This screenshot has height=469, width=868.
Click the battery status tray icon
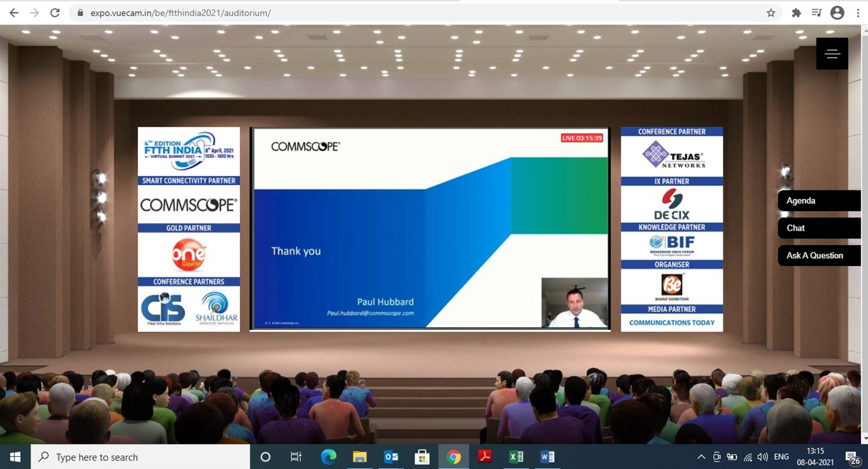[x=732, y=457]
